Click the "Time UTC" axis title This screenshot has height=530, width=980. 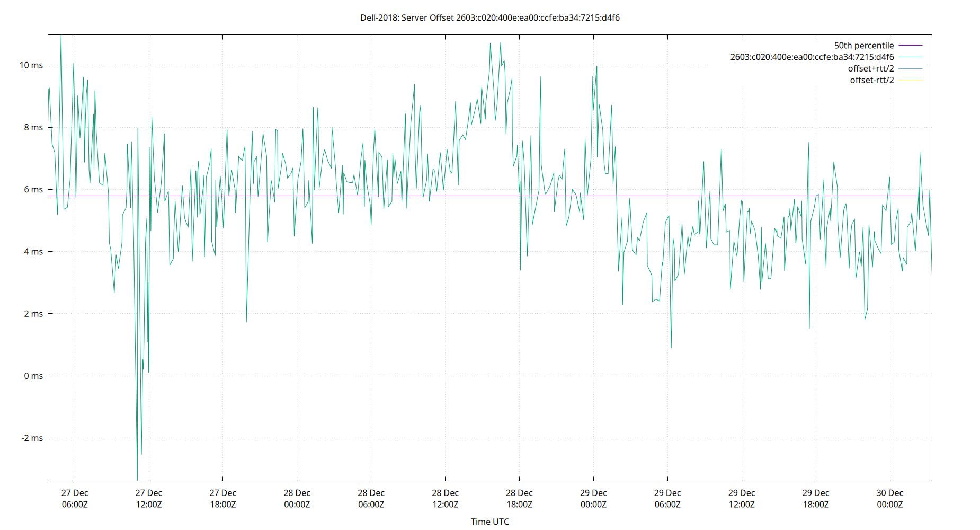(x=490, y=522)
